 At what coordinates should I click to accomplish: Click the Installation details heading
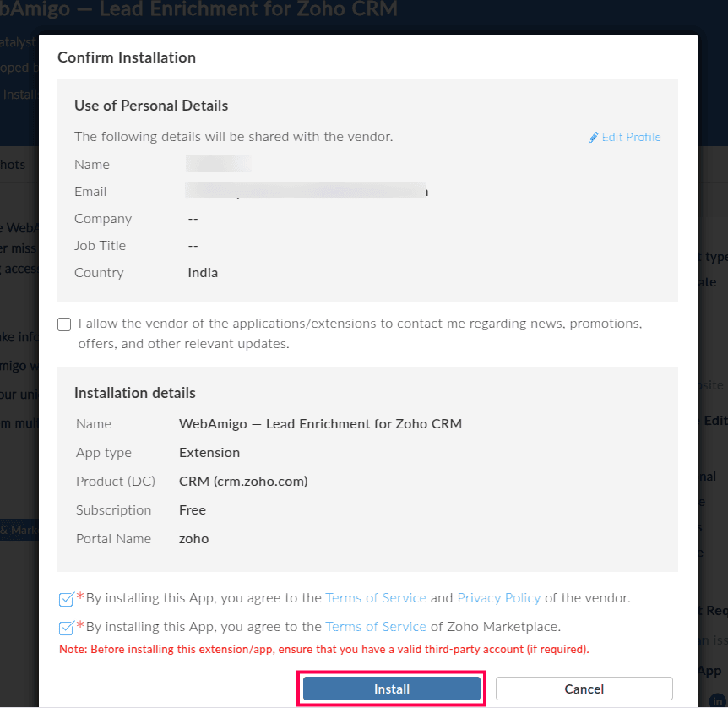(x=135, y=394)
